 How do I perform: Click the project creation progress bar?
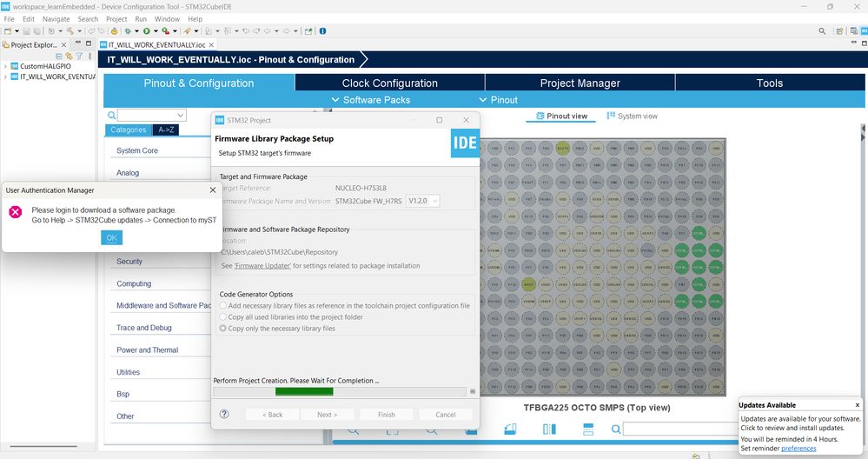[340, 391]
